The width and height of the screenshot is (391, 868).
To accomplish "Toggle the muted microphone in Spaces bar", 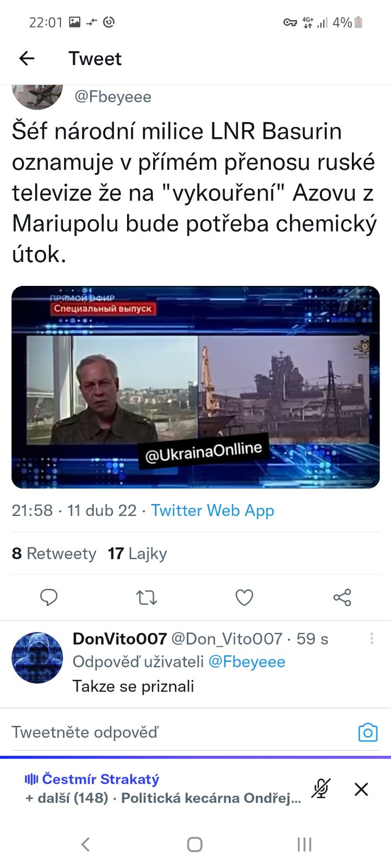I will pos(321,788).
